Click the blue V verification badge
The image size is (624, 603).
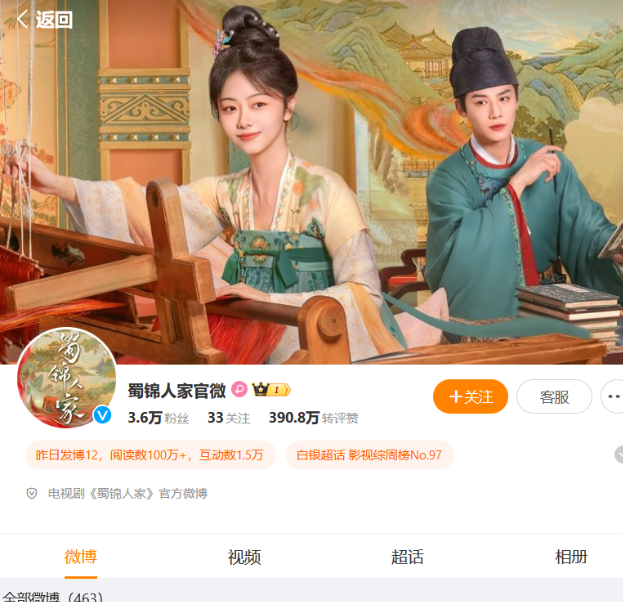click(102, 415)
